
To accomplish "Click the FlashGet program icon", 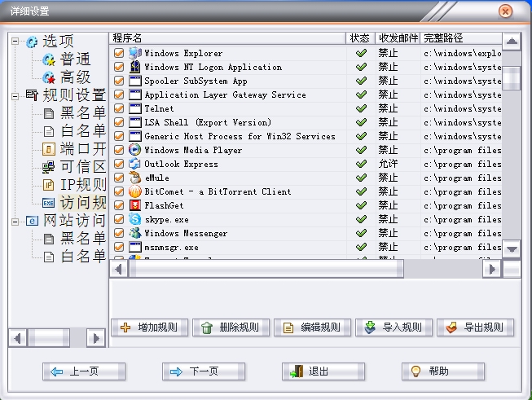I will [x=135, y=205].
